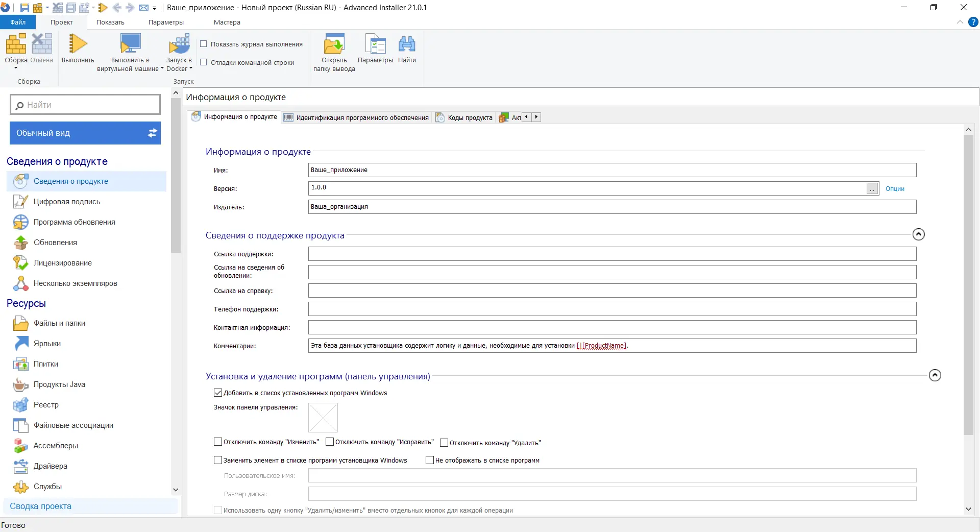Click the ellipsis button in the Версия field
The height and width of the screenshot is (532, 980).
click(x=872, y=189)
